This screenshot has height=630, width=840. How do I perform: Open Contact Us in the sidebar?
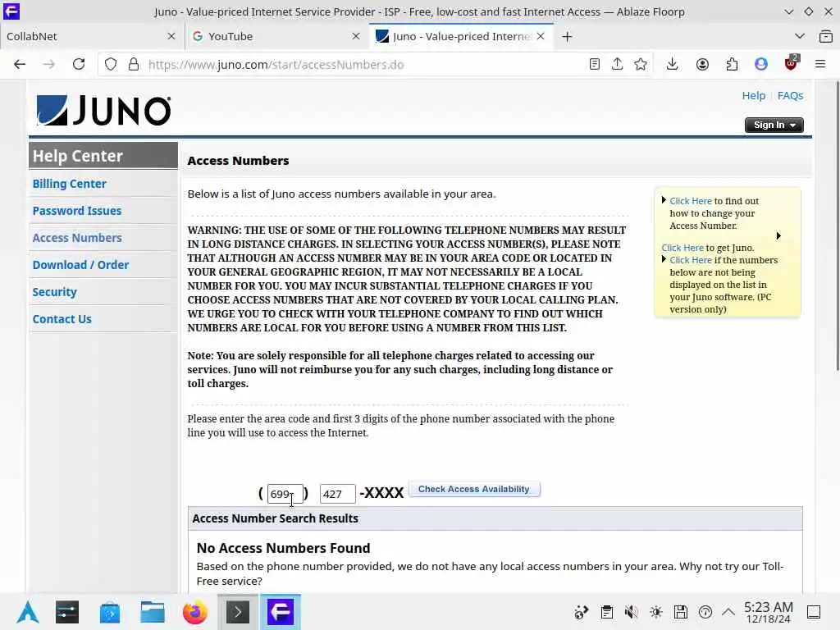[62, 319]
